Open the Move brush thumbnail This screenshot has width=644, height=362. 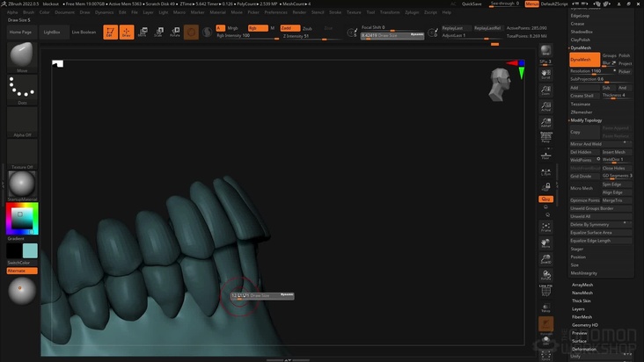22,55
